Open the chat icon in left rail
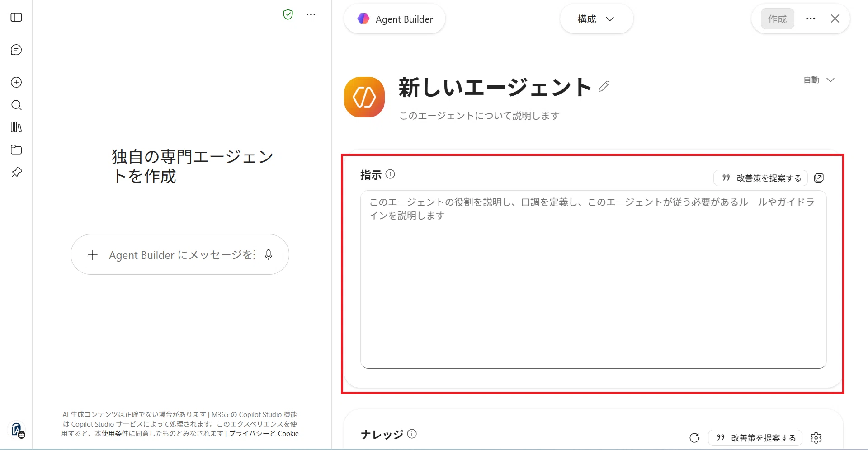Screen dimensions: 868x450 (x=16, y=50)
